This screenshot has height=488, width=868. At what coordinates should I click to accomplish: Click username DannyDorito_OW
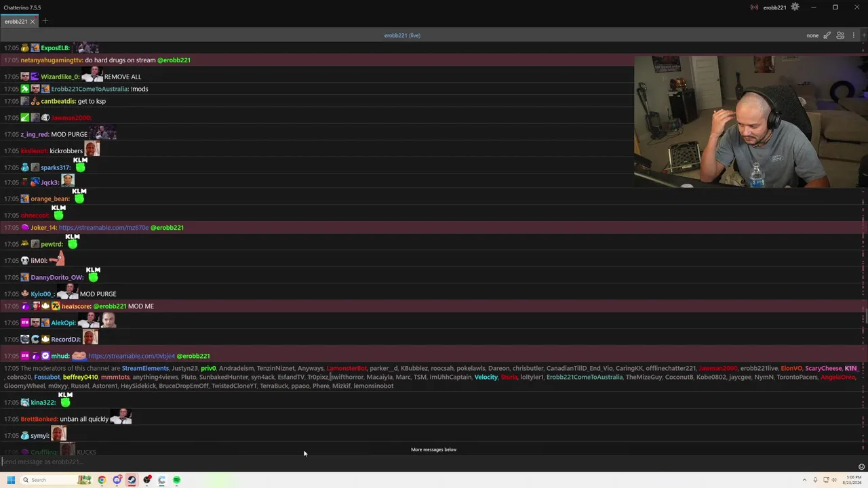(57, 277)
